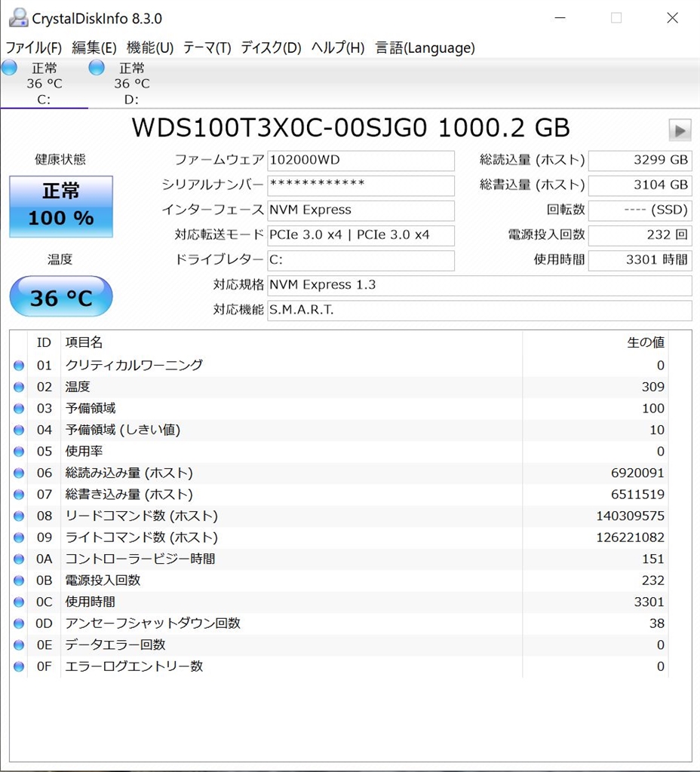The image size is (700, 772).
Task: Click status orb for 09 ライトコマンド数 row
Action: (x=19, y=537)
